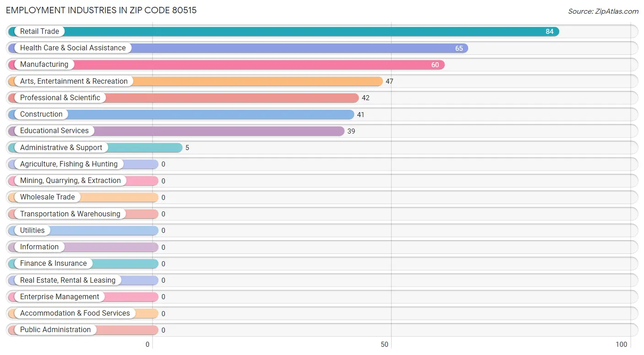Select the Administrative & Support label
The image size is (644, 355).
click(61, 148)
